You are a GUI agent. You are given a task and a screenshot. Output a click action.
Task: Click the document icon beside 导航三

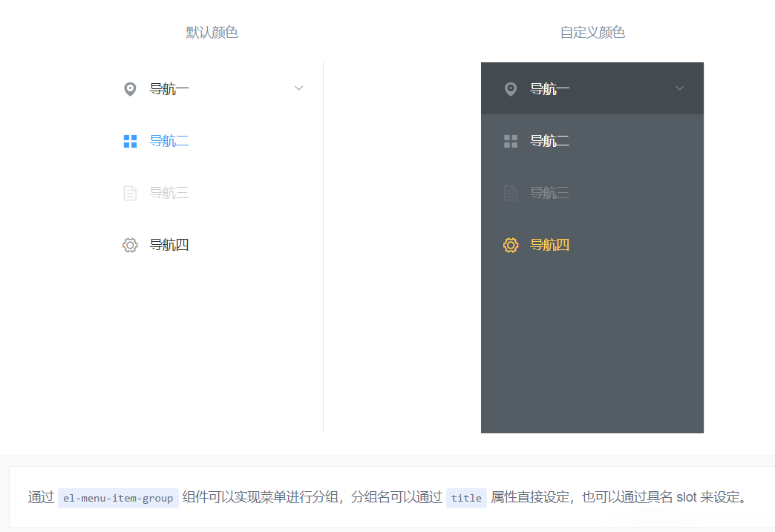pos(130,192)
